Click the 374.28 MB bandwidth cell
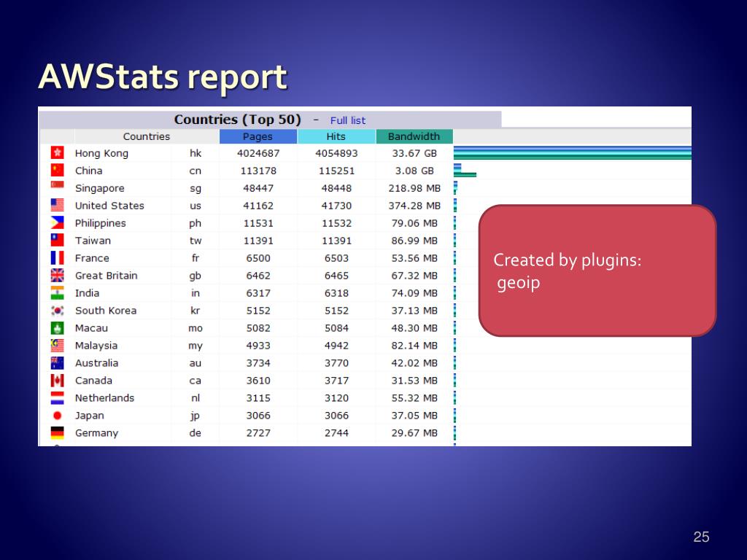The width and height of the screenshot is (747, 560). point(414,205)
